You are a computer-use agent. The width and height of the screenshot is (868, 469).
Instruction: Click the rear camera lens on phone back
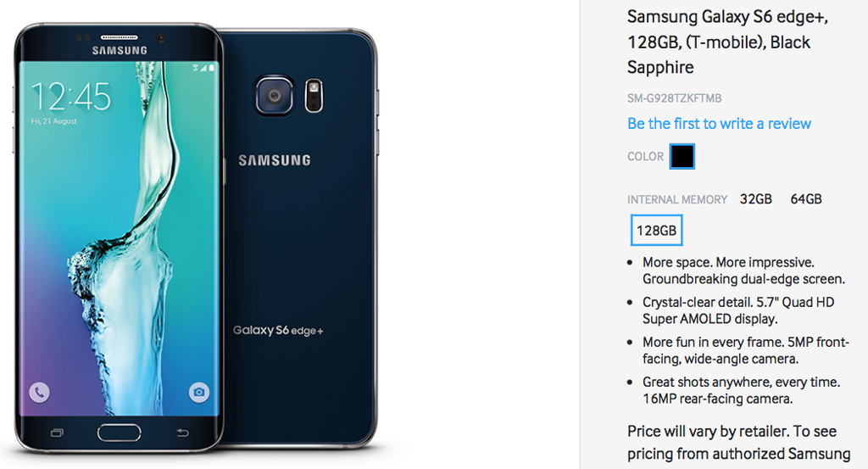274,96
